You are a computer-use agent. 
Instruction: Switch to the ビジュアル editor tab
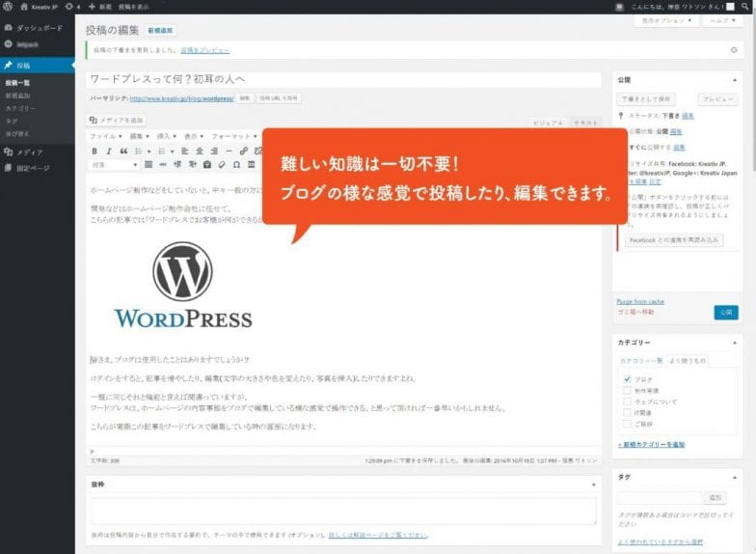click(x=548, y=124)
